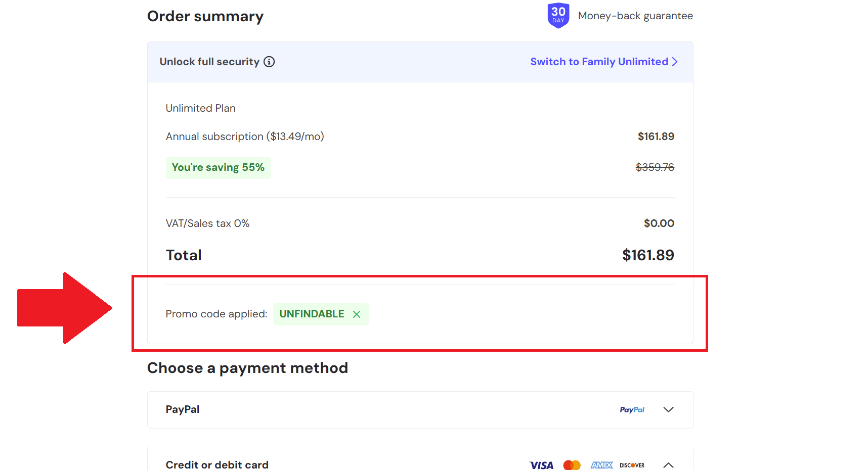Click the Money-back guarantee text

(x=635, y=16)
